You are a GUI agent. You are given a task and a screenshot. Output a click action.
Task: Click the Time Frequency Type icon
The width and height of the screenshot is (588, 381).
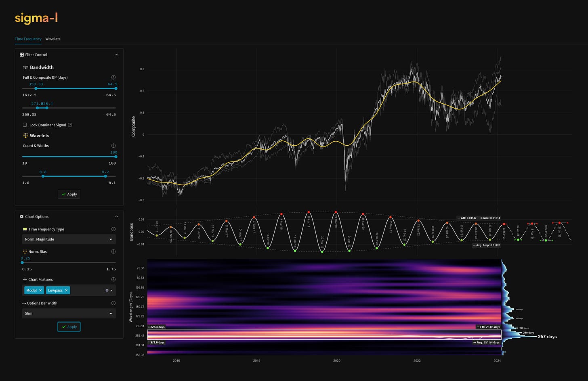(25, 229)
